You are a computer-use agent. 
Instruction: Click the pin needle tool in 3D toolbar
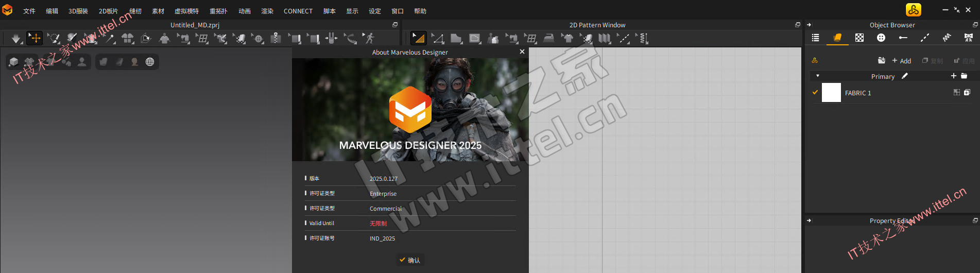tap(109, 38)
